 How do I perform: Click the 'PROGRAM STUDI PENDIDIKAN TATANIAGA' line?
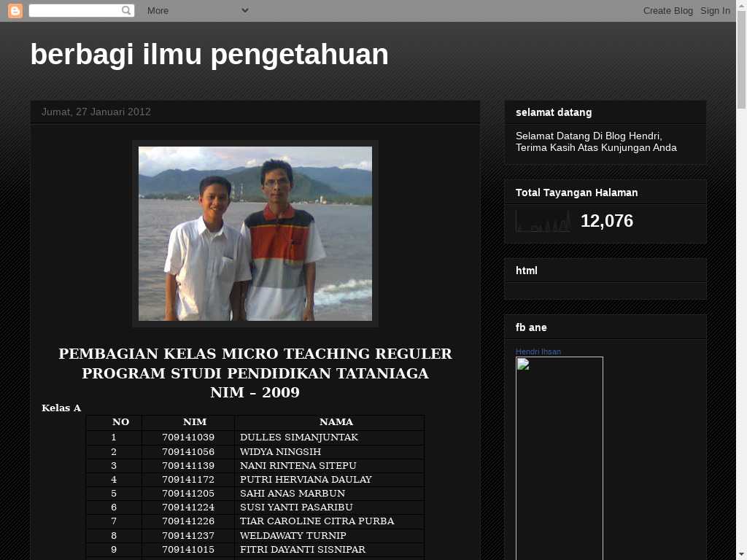[255, 373]
